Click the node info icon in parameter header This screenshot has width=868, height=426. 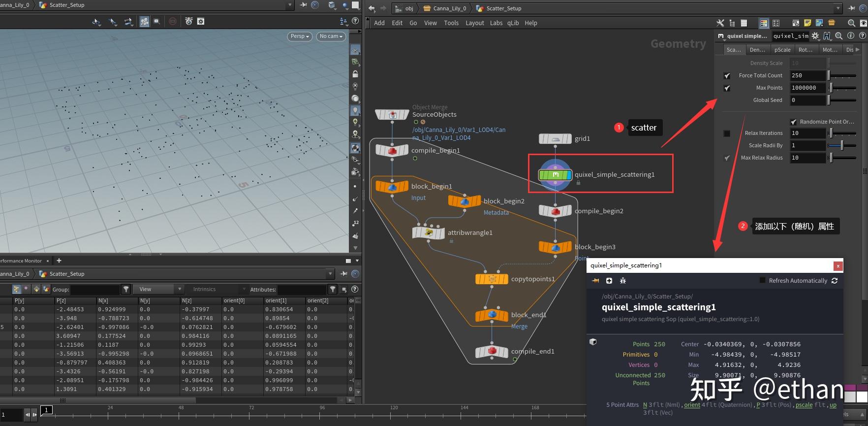click(x=850, y=36)
